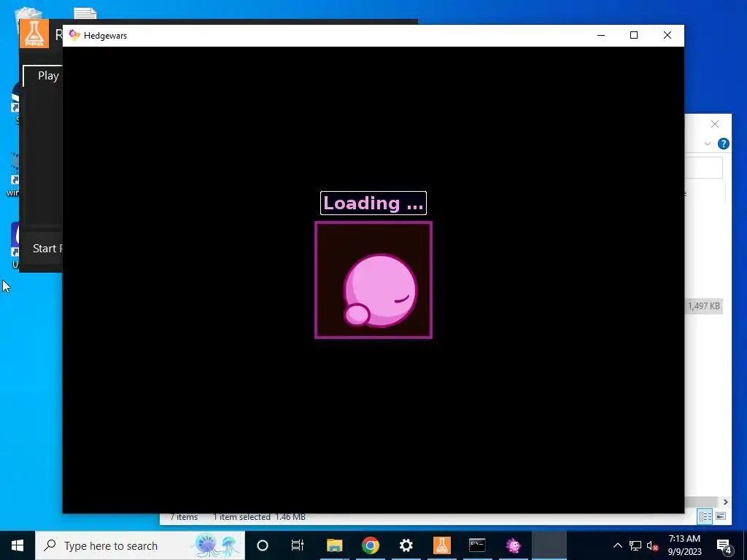The image size is (747, 560).
Task: Open the notification center with 4 alerts
Action: (x=724, y=546)
